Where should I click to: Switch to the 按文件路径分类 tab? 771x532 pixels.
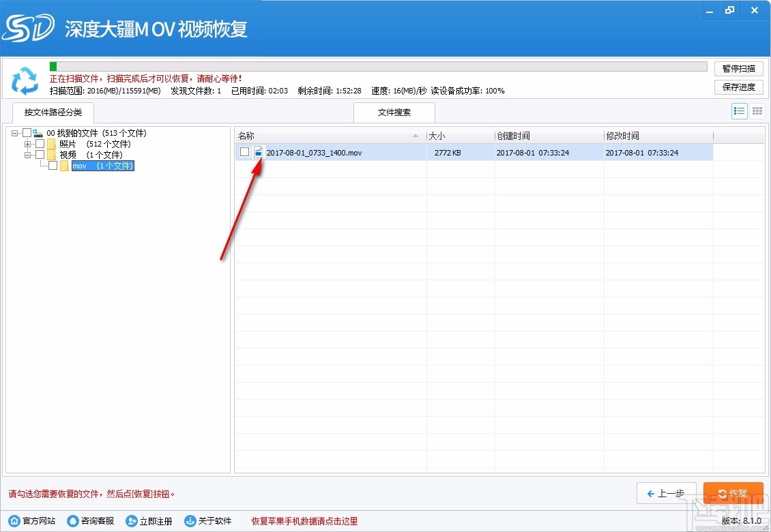pyautogui.click(x=53, y=113)
